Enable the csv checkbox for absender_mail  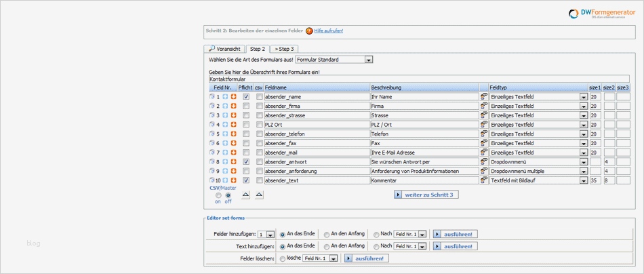point(259,153)
